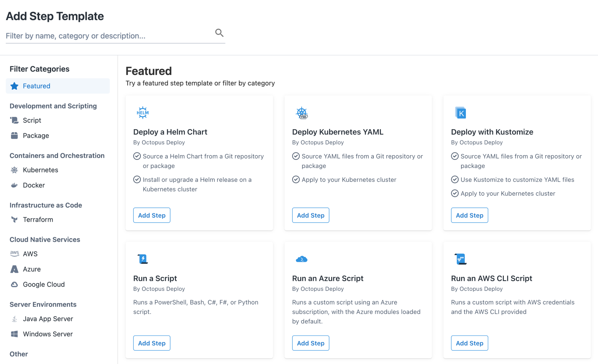Image resolution: width=598 pixels, height=364 pixels.
Task: Add the Run a Script step
Action: 152,343
